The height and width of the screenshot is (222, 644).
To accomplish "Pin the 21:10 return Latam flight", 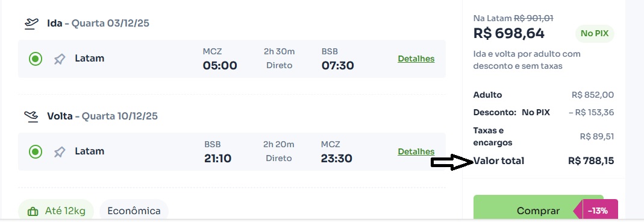I will click(x=60, y=152).
